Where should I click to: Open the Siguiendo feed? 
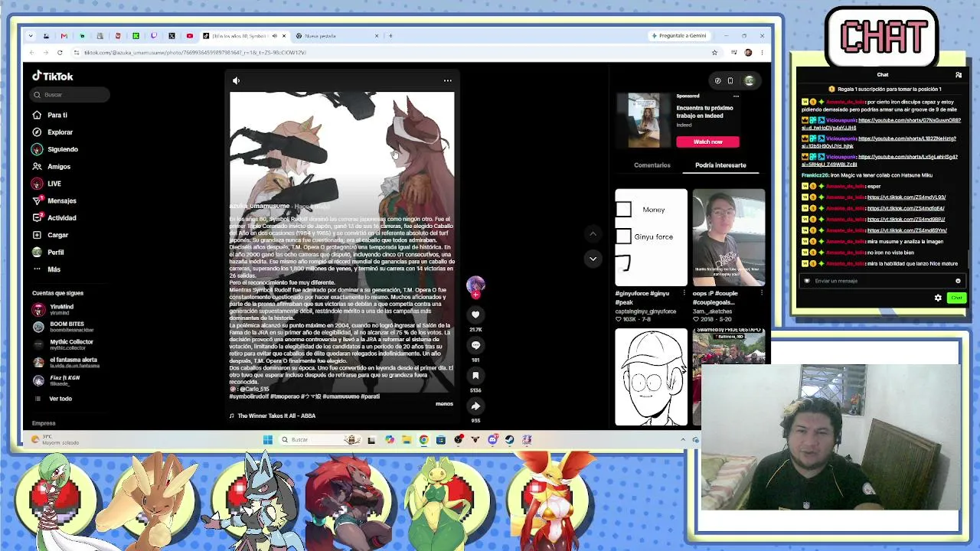pyautogui.click(x=55, y=149)
